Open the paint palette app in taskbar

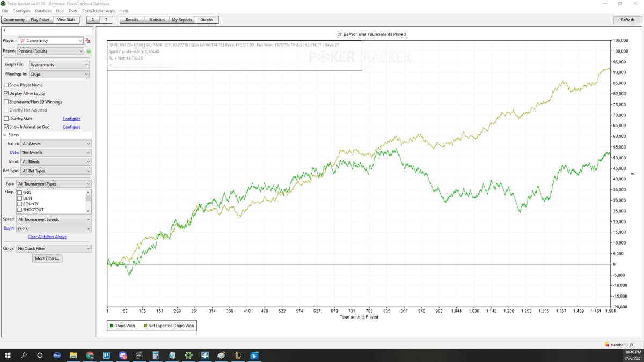click(x=221, y=355)
